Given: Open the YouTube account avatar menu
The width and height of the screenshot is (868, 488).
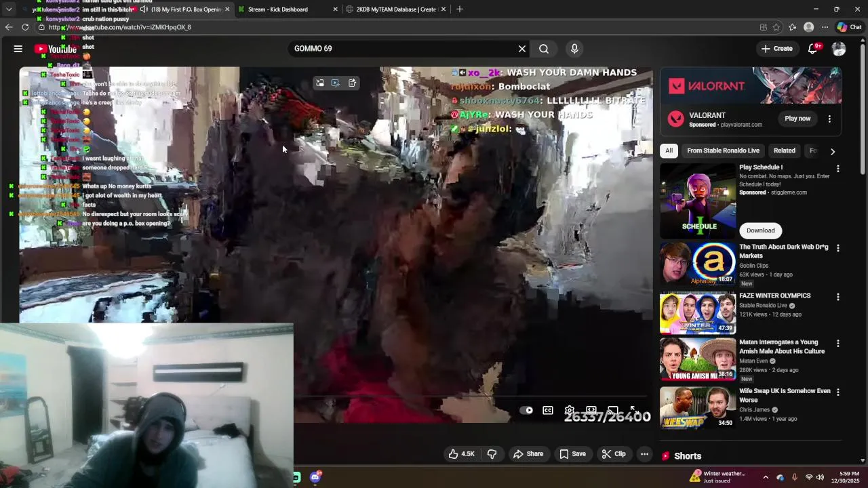Looking at the screenshot, I should pos(839,49).
